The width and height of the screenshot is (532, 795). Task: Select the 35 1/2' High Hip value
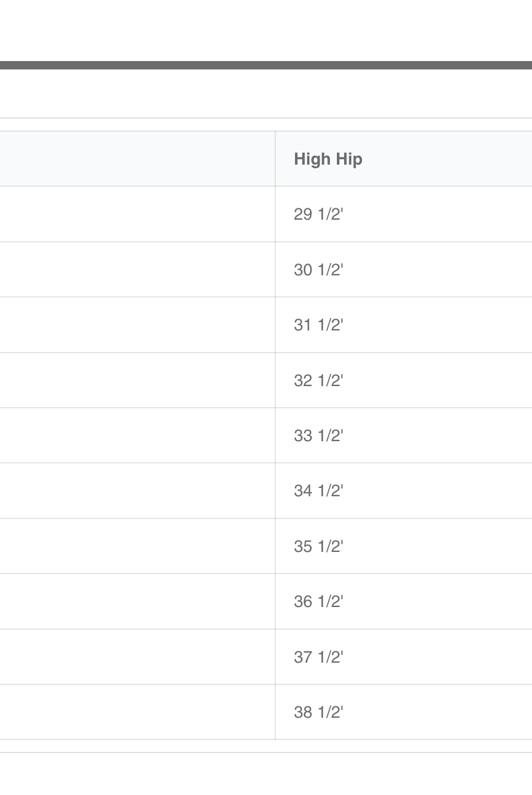tap(318, 547)
